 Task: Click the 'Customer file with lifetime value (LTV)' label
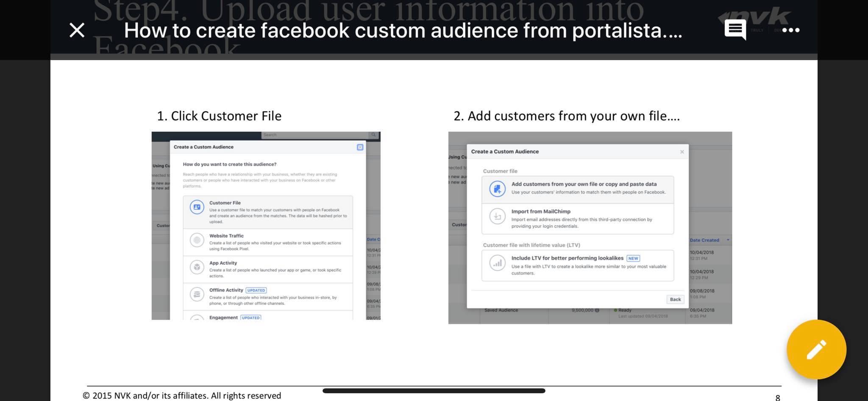click(531, 245)
